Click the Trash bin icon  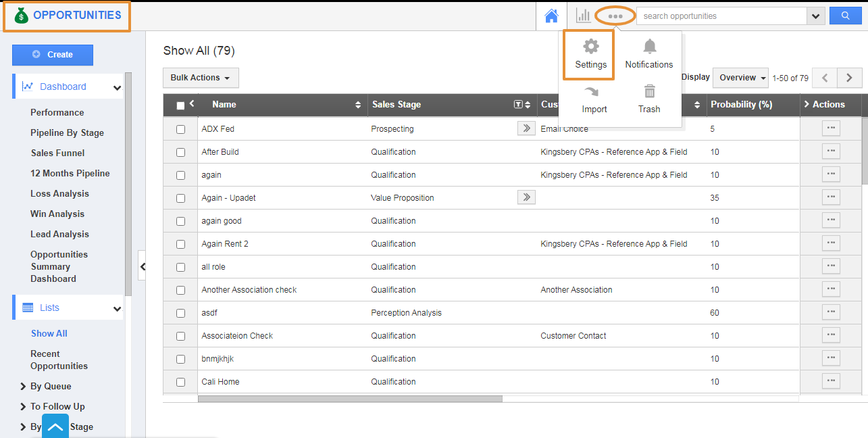tap(649, 91)
